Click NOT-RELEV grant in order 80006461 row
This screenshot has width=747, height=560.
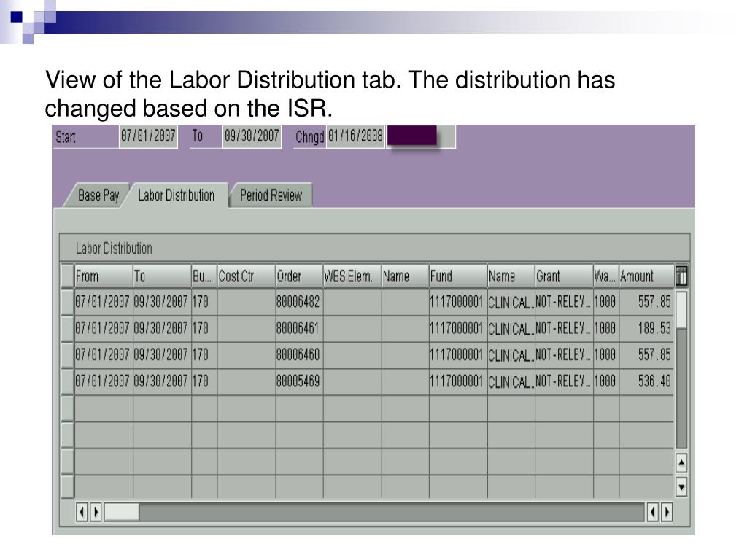(x=564, y=329)
